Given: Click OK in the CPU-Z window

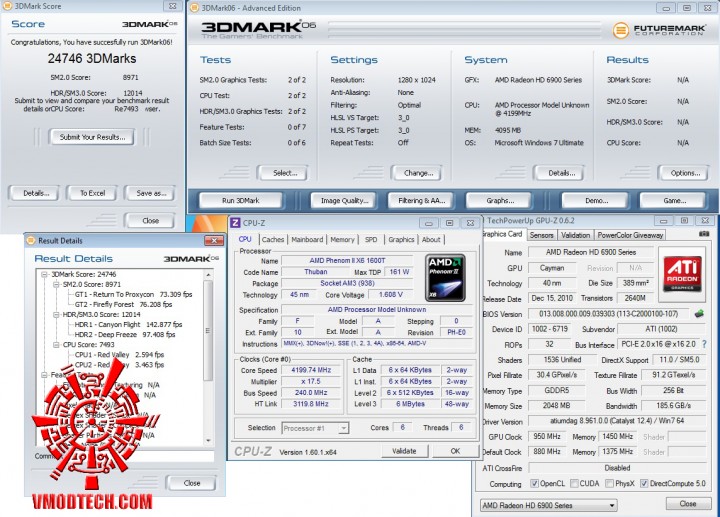Looking at the screenshot, I should (455, 451).
